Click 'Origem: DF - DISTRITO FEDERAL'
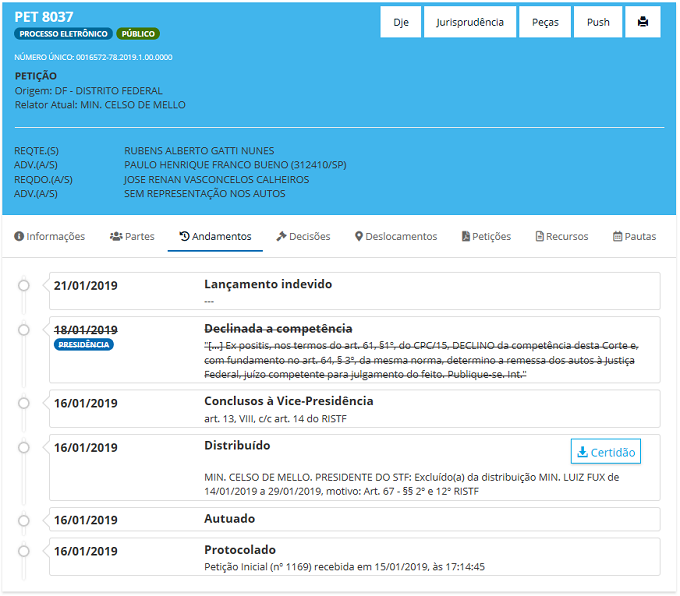The height and width of the screenshot is (596, 680). click(x=88, y=91)
